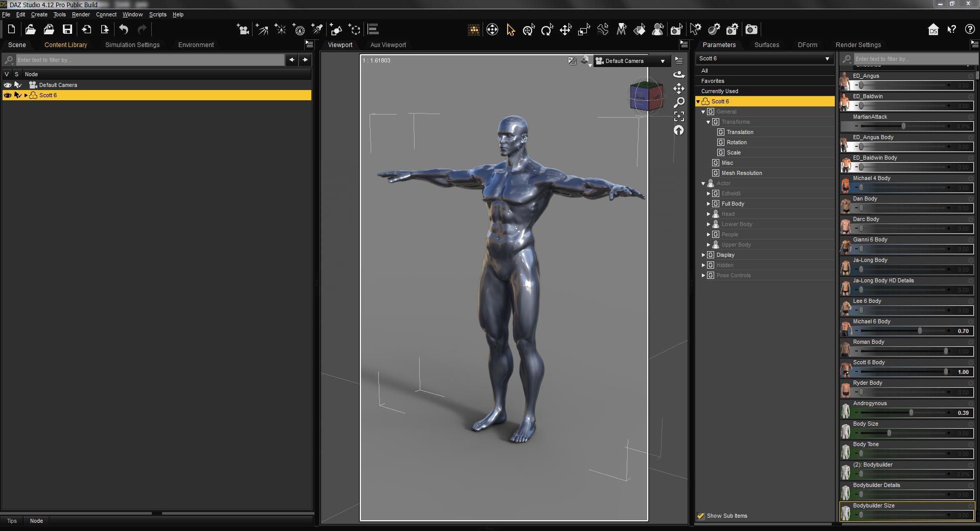Expand the Display group in parameters
Screen dimensions: 980x531
point(703,255)
